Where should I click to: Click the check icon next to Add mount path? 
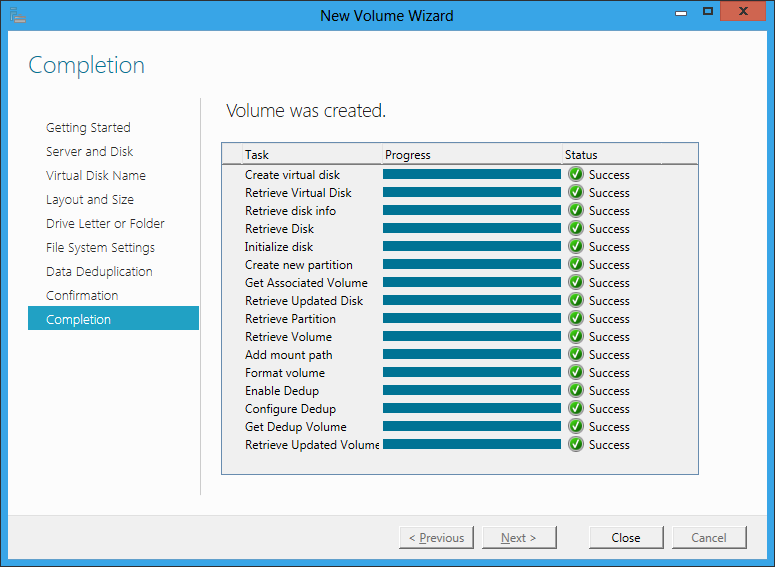[575, 354]
